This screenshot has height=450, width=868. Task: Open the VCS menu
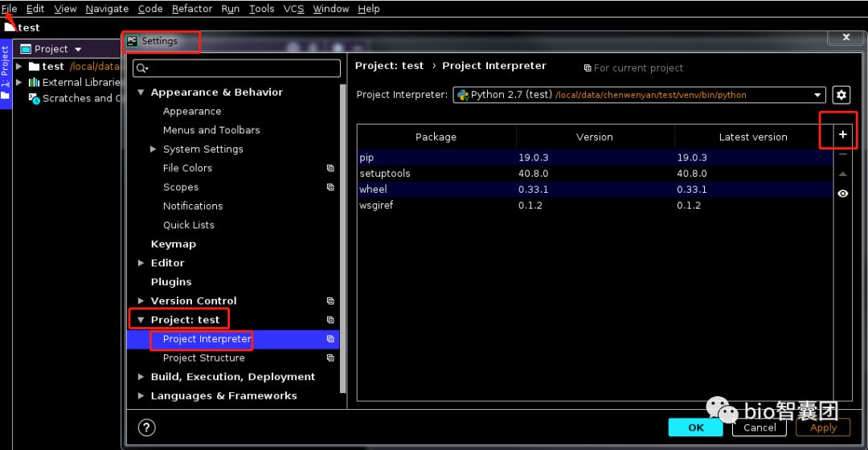[x=293, y=9]
